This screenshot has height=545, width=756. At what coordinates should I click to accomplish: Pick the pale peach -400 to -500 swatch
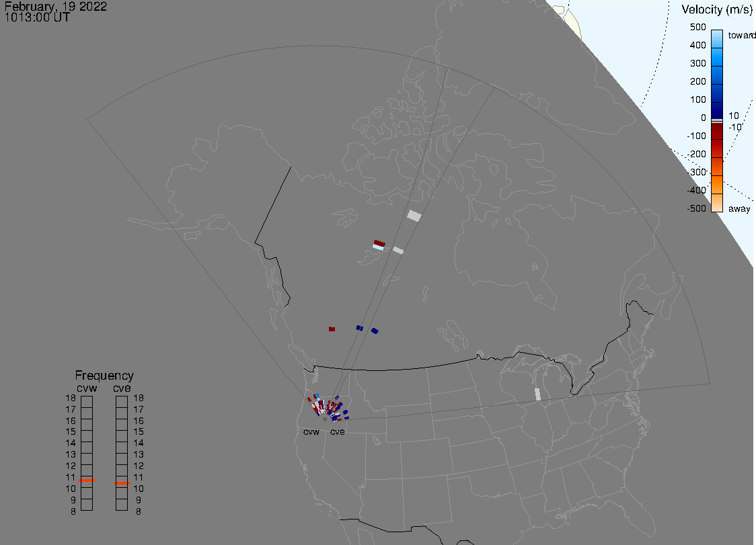tap(717, 203)
